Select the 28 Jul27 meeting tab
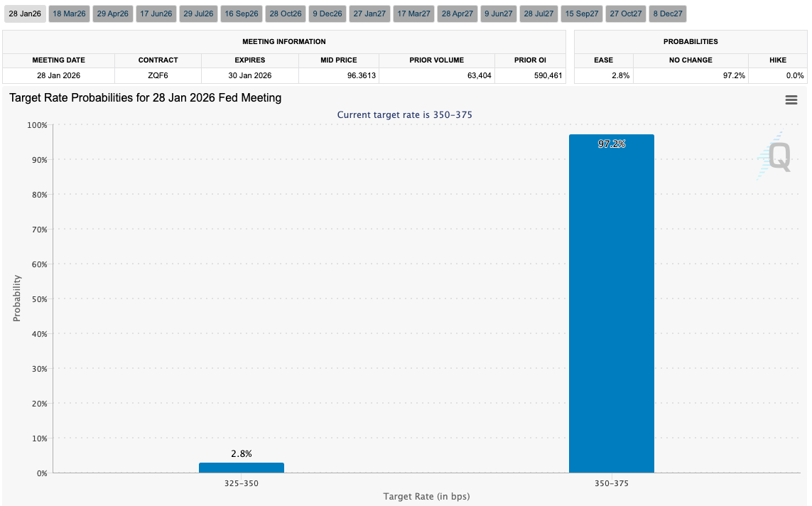The height and width of the screenshot is (506, 812). (x=538, y=14)
